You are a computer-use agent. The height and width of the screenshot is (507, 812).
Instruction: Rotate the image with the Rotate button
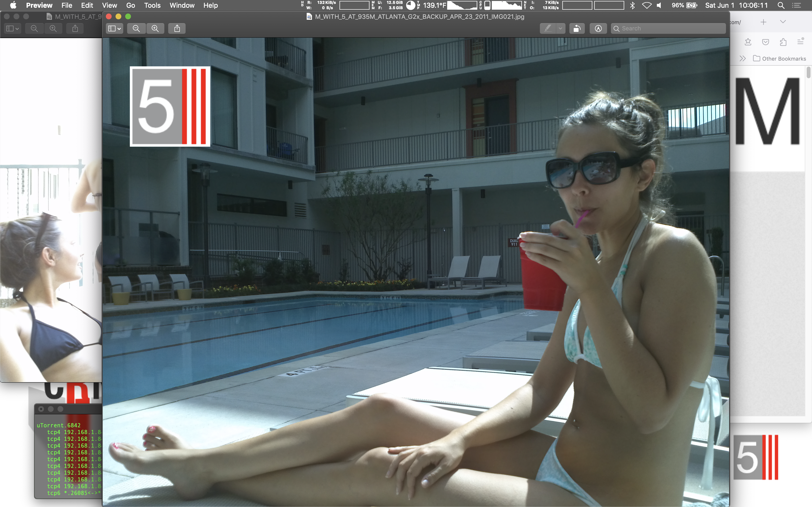(x=577, y=28)
